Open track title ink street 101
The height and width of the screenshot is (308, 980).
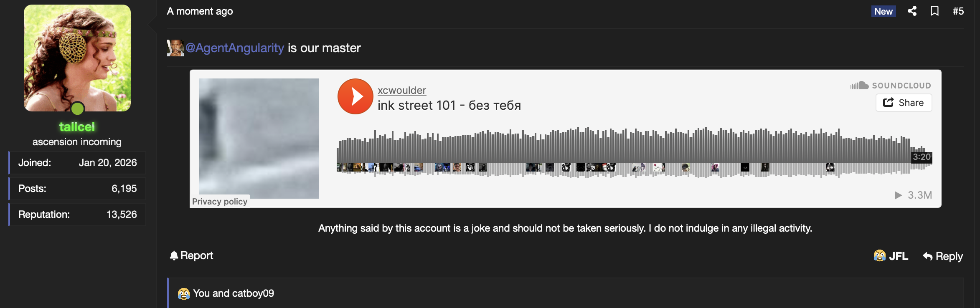[449, 105]
